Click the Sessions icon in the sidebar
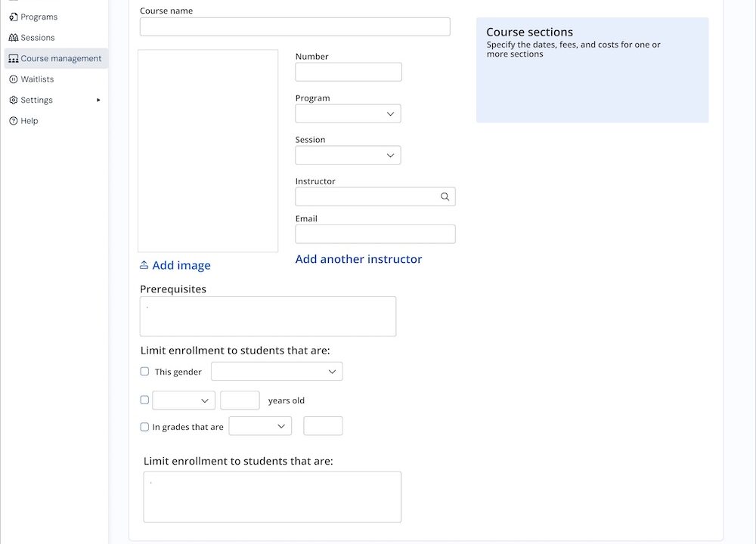 point(13,37)
